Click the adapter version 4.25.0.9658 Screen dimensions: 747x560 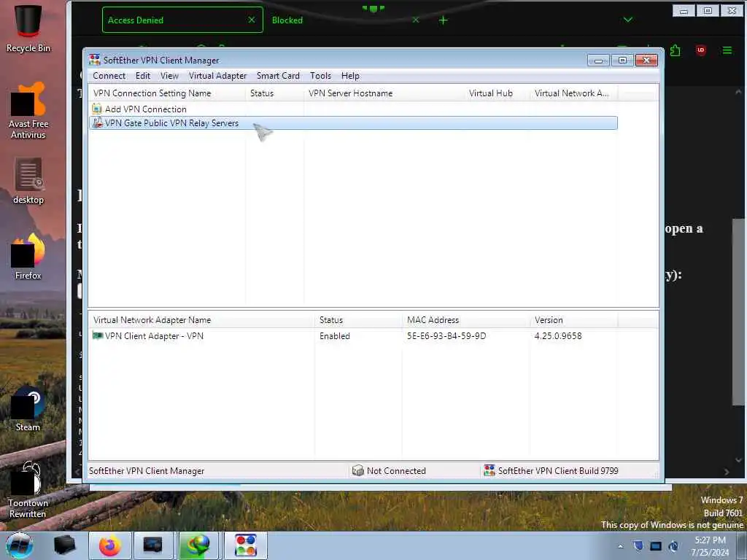pos(558,335)
